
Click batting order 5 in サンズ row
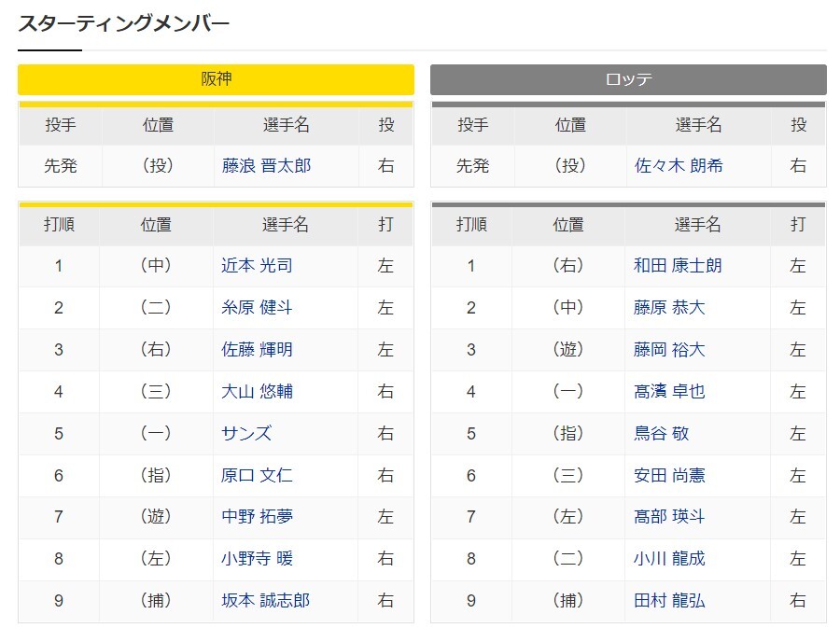[59, 433]
